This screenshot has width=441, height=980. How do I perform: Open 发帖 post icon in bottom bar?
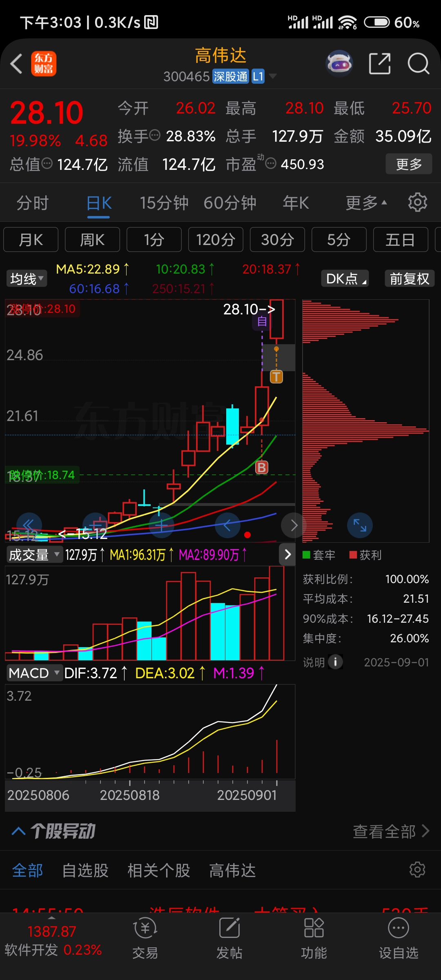pos(229,938)
